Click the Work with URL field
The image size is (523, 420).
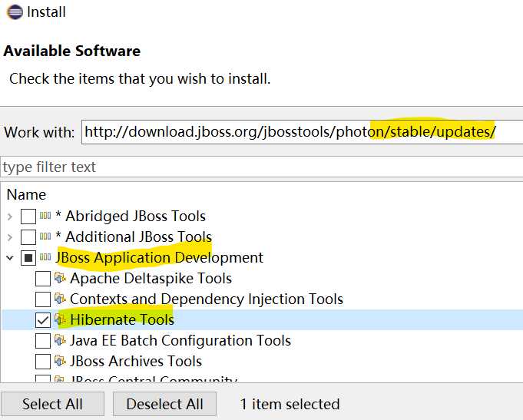(302, 132)
